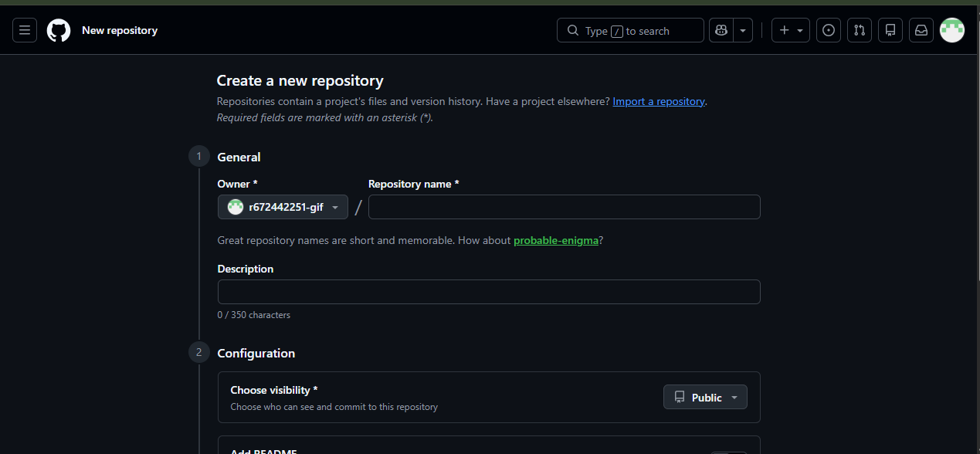Click the Create a new repository heading

[300, 80]
